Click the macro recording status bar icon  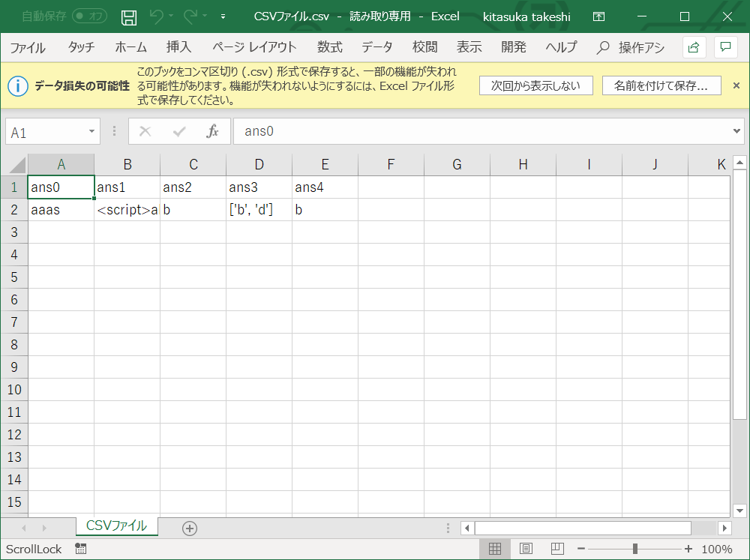coord(81,549)
